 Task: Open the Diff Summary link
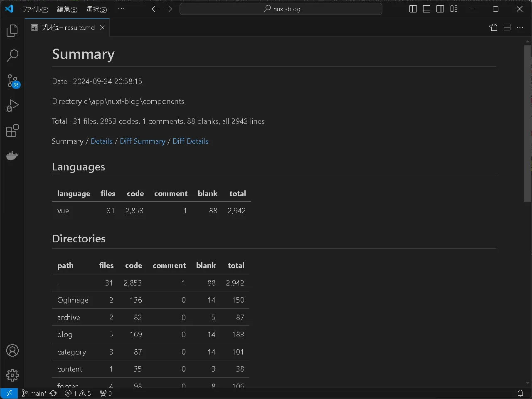coord(143,141)
